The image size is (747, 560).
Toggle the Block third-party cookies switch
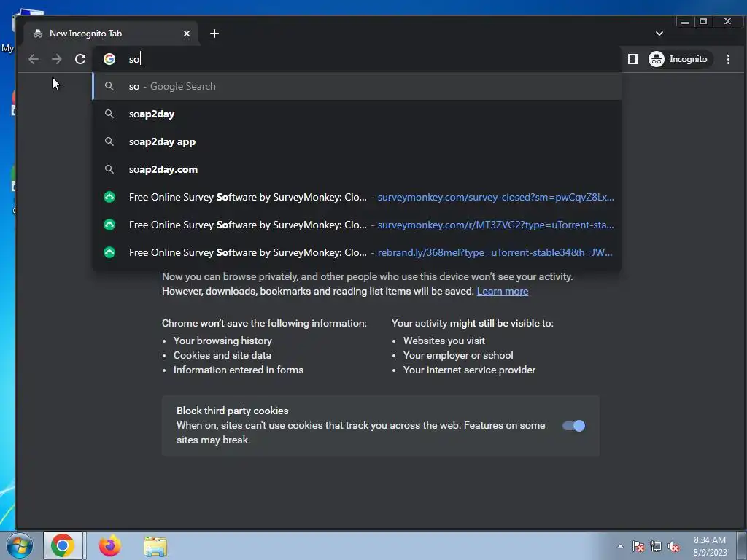pyautogui.click(x=573, y=426)
